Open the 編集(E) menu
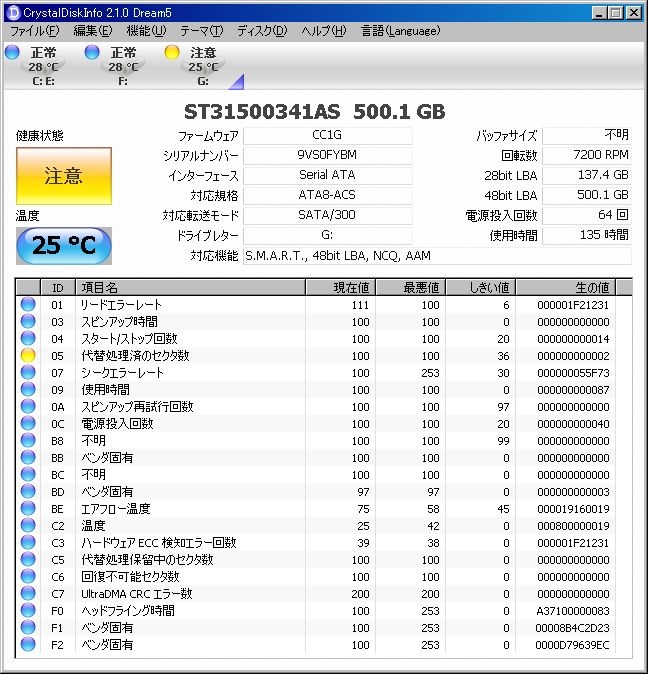The image size is (648, 674). coord(93,31)
